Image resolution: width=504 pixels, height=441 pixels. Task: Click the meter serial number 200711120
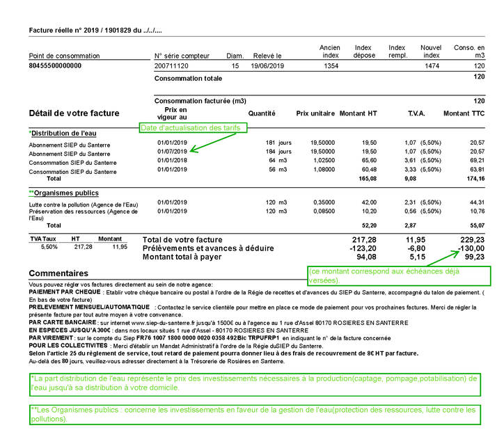point(171,66)
